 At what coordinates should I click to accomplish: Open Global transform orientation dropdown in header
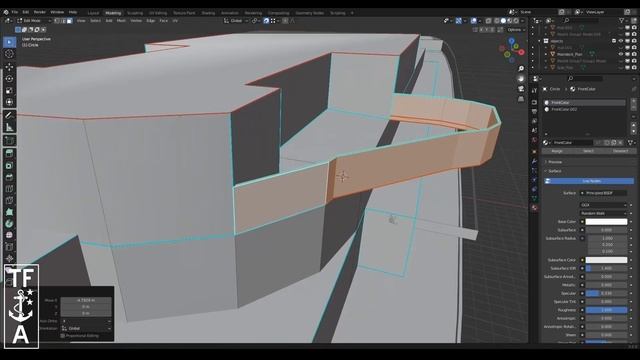coord(236,20)
